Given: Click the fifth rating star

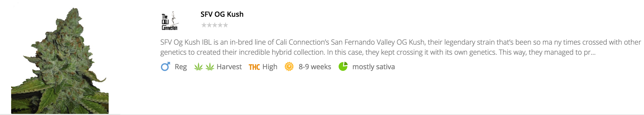Looking at the screenshot, I should click(x=225, y=25).
